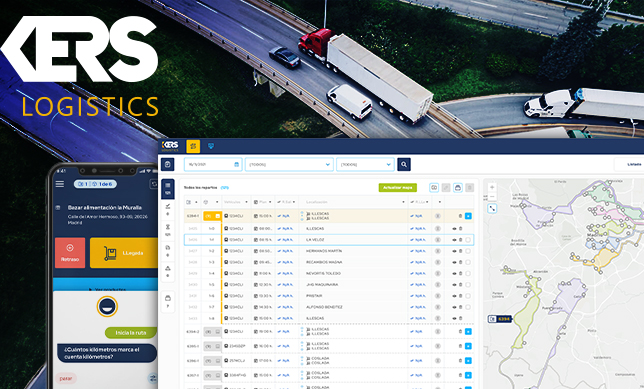
Task: Check the blue box on route 6394-2 row
Action: [468, 331]
